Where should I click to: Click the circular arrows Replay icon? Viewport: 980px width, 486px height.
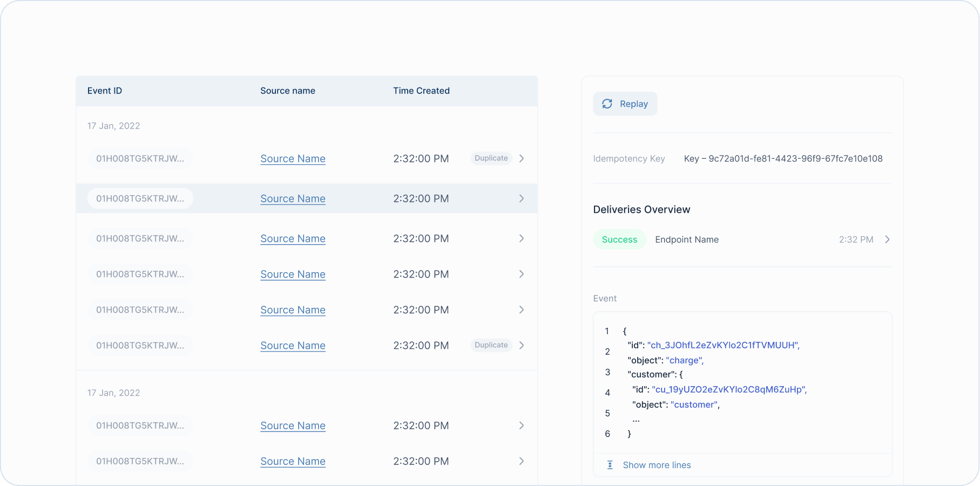[x=607, y=104]
